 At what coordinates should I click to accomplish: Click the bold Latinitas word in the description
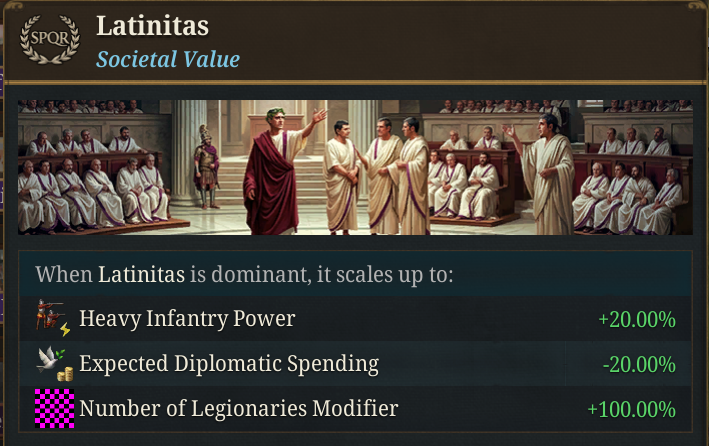[139, 273]
